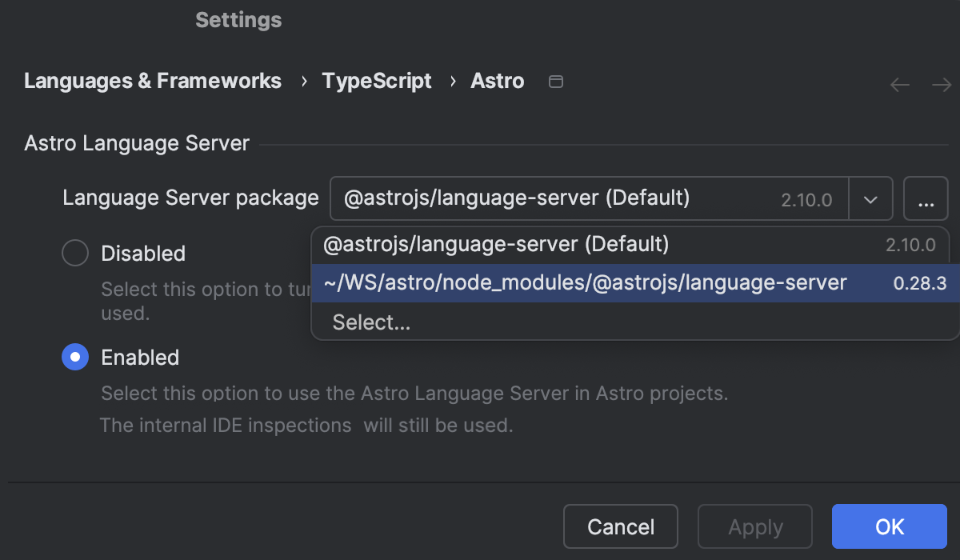Screen dimensions: 960x560
Task: Select the Disabled radio button
Action: click(x=74, y=253)
